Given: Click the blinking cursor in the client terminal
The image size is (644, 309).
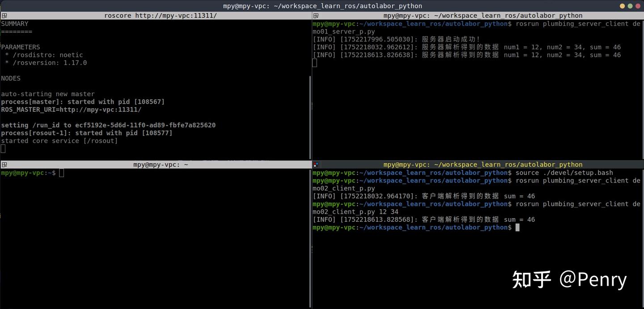Looking at the screenshot, I should coord(517,228).
